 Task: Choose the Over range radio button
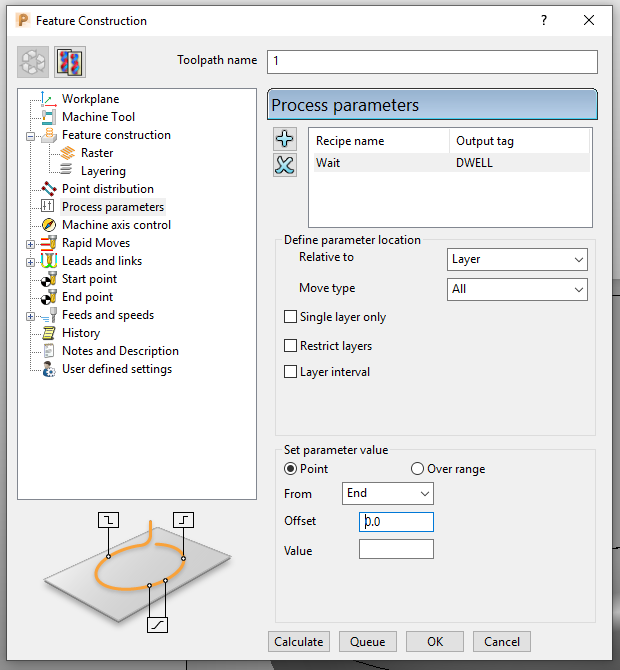pos(417,469)
